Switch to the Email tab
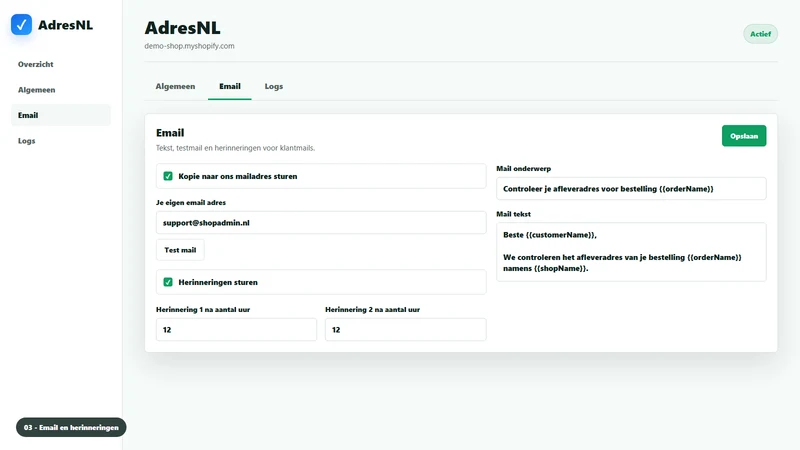 pos(230,86)
